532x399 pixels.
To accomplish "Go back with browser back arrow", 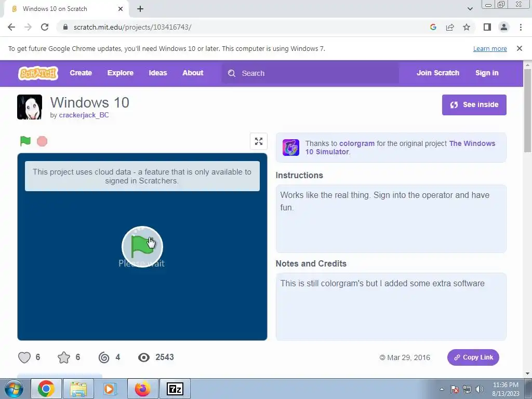I will pyautogui.click(x=11, y=27).
